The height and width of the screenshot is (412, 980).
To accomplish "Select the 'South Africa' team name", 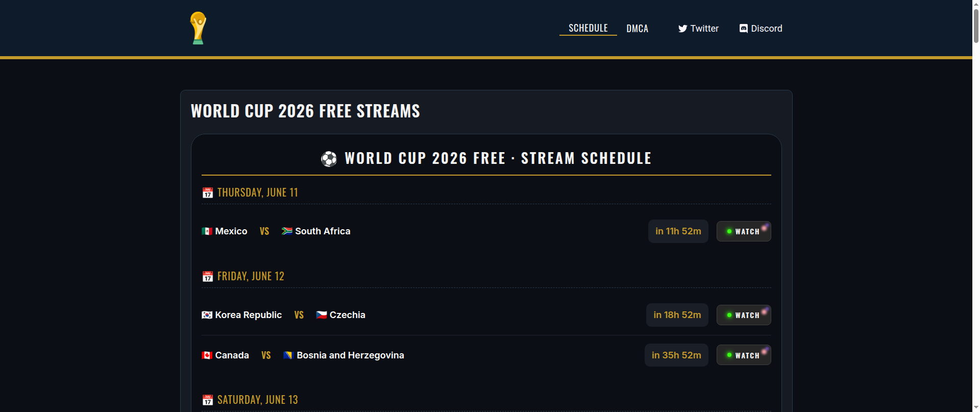I will [323, 231].
